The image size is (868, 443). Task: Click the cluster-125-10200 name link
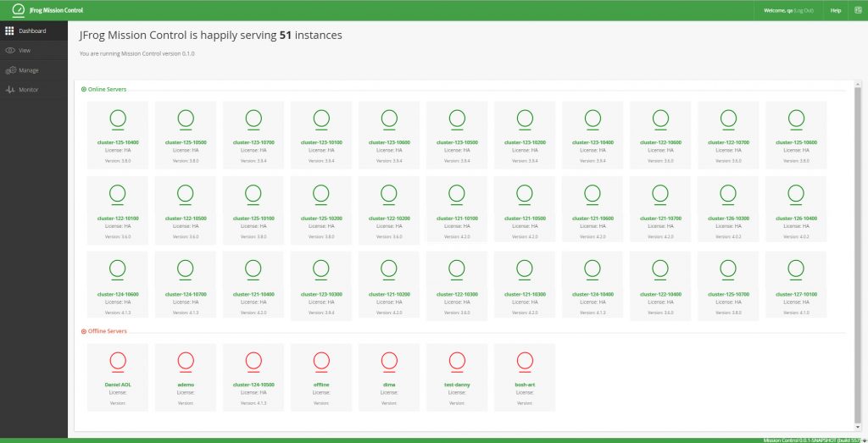click(321, 219)
